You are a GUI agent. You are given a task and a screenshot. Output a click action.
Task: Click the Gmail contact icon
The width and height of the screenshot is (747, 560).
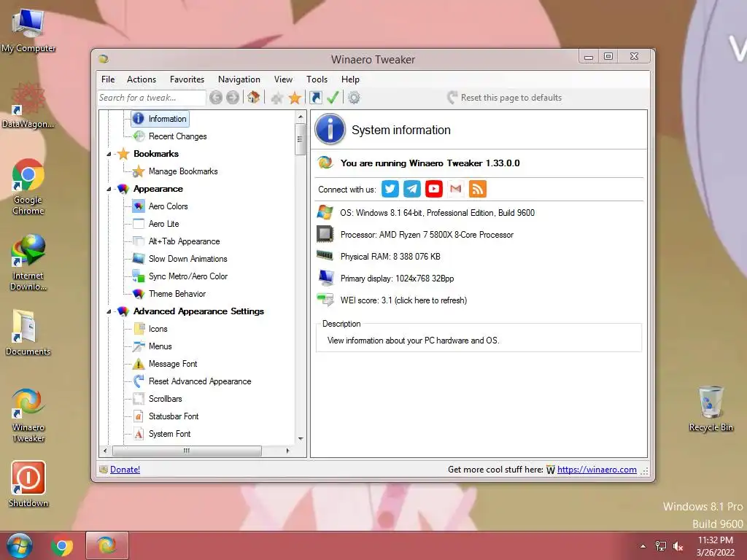click(x=455, y=189)
